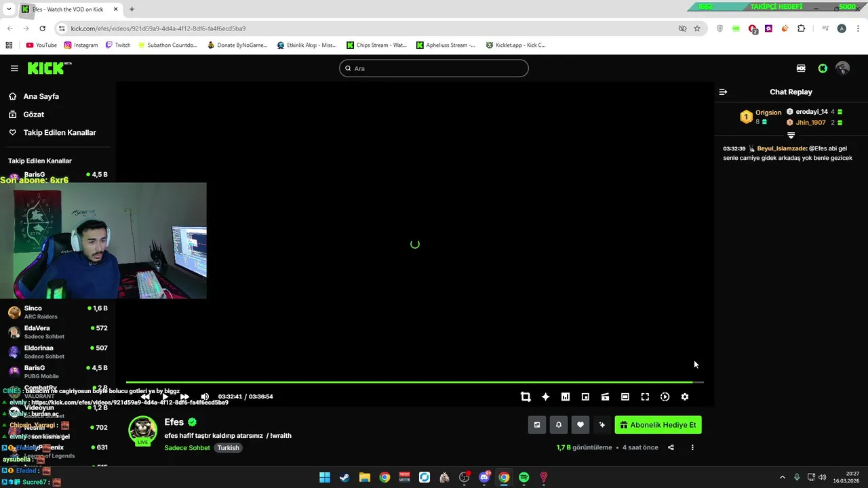Click the sparkle subscribe button
Viewport: 868px width, 488px height.
[601, 425]
